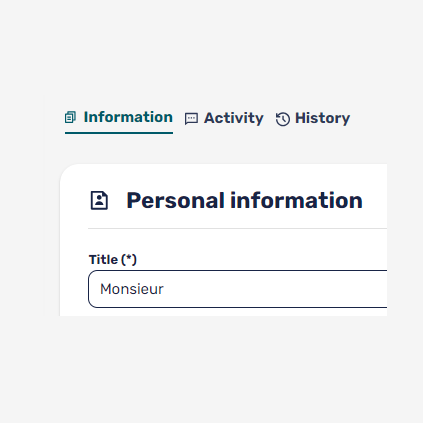This screenshot has height=423, width=423.
Task: Click the teal underline below Information tab
Action: pos(119,133)
